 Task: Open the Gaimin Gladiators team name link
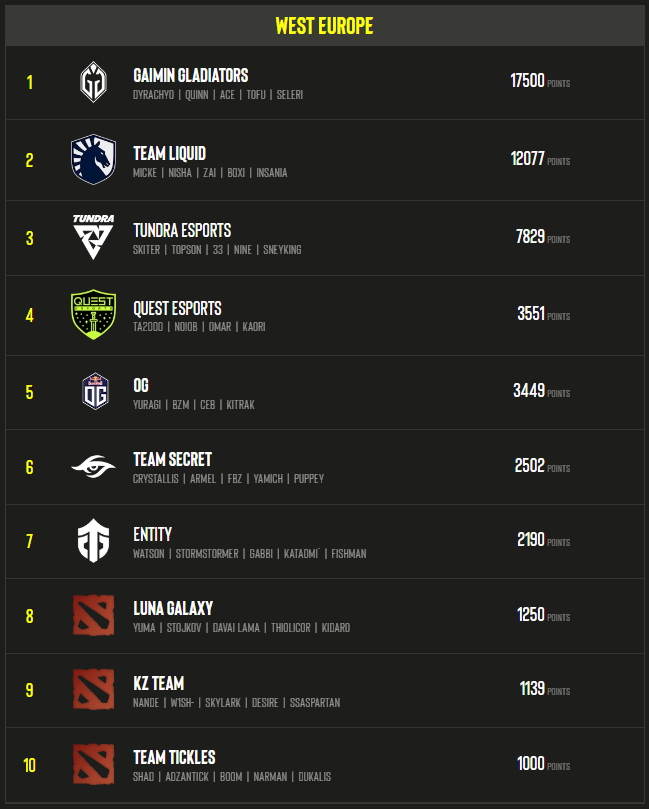coord(190,75)
